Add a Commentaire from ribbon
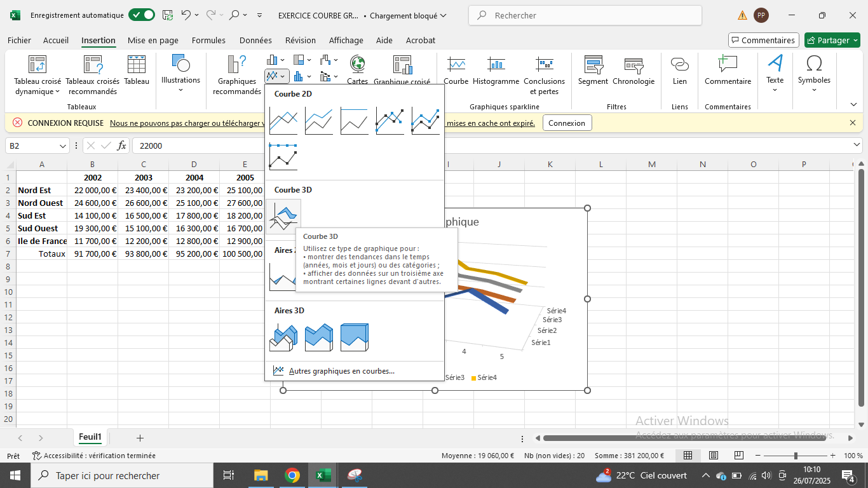The height and width of the screenshot is (488, 868). (728, 71)
